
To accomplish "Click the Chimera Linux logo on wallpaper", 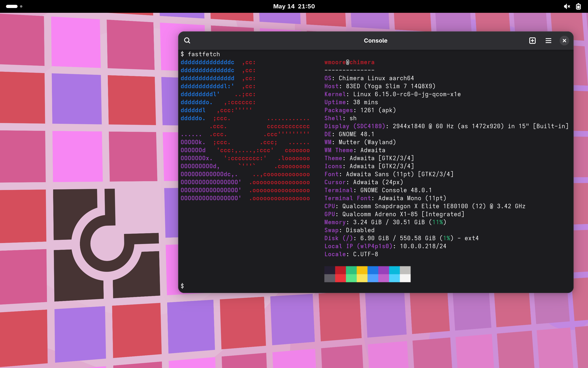I will tap(106, 245).
